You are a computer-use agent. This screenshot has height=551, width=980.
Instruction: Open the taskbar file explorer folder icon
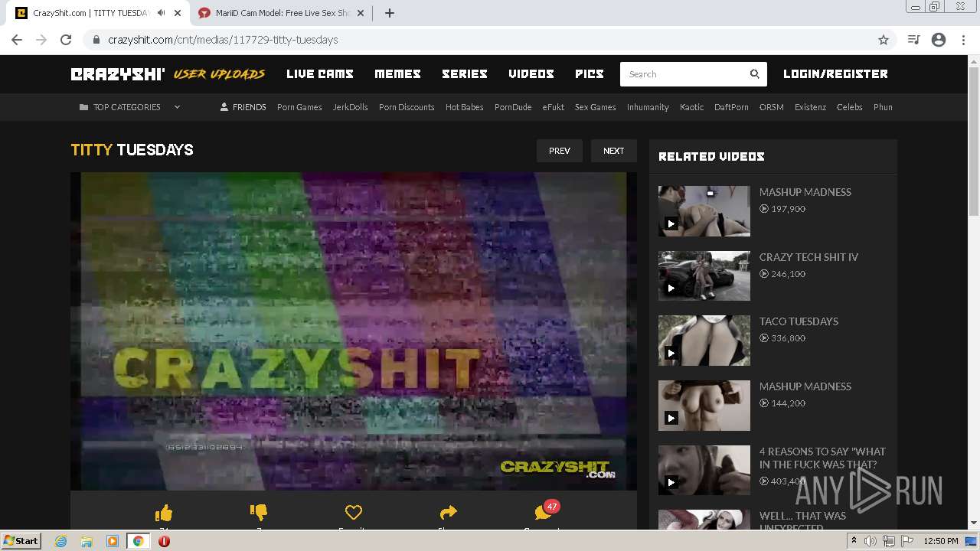tap(87, 541)
